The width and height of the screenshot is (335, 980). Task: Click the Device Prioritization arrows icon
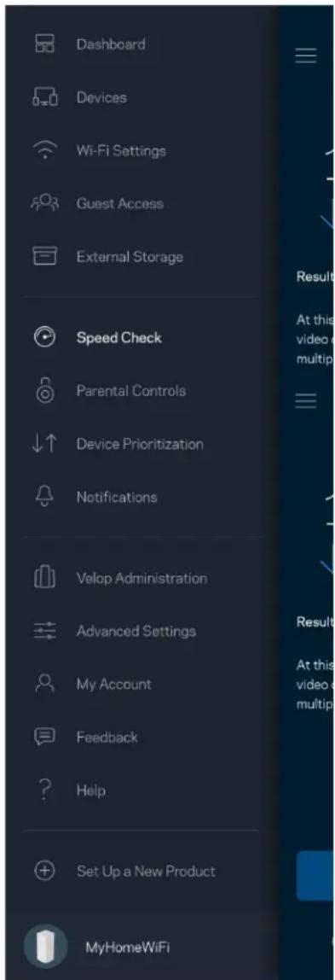pyautogui.click(x=44, y=445)
